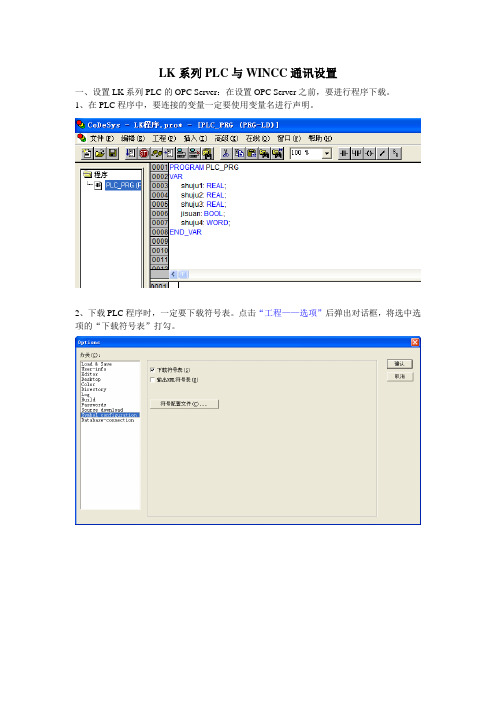
Task: Click the Paste clipboard icon
Action: pos(252,154)
